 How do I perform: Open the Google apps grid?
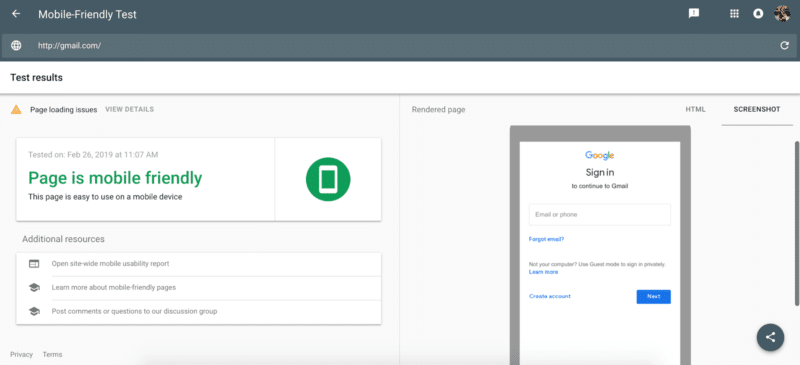(x=734, y=14)
